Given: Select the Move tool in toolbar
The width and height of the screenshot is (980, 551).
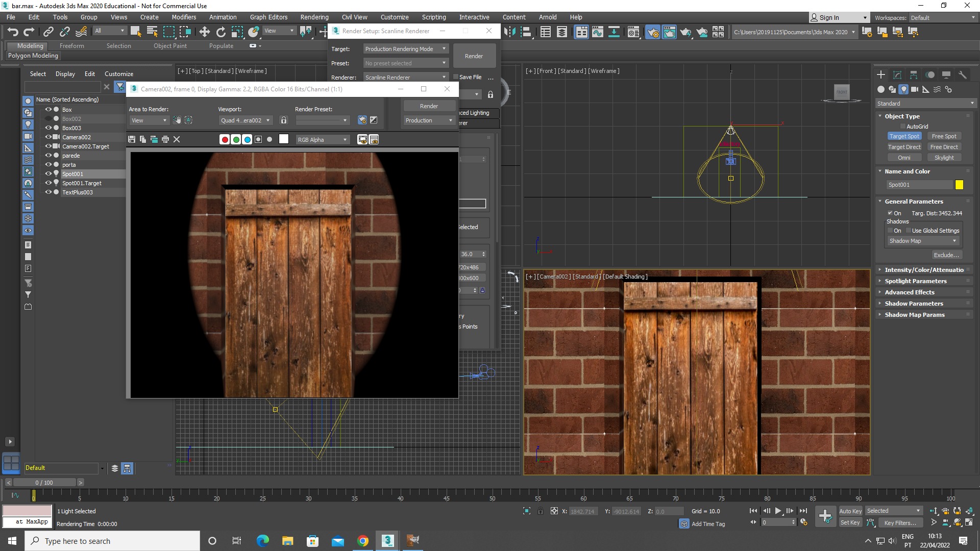Looking at the screenshot, I should [204, 32].
